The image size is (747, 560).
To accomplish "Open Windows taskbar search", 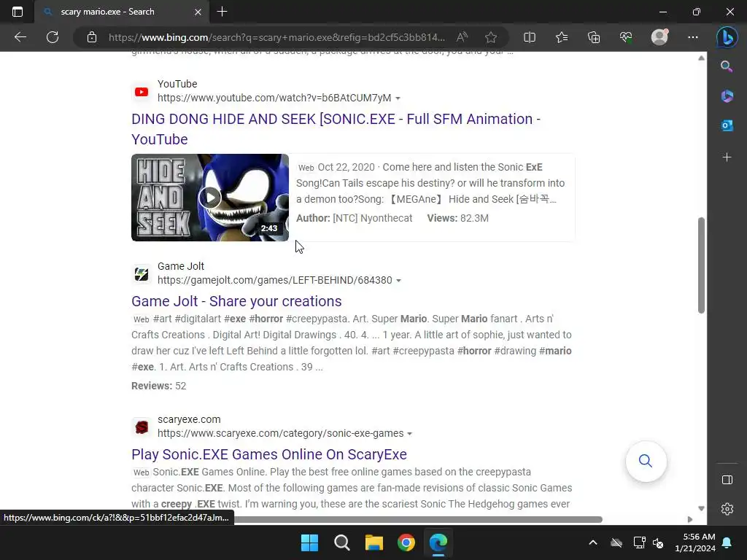I will click(x=342, y=542).
